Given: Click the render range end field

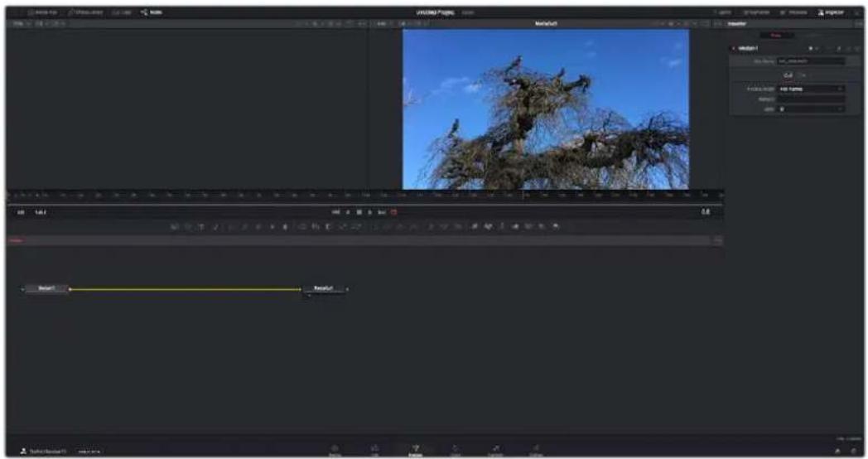Looking at the screenshot, I should (41, 212).
